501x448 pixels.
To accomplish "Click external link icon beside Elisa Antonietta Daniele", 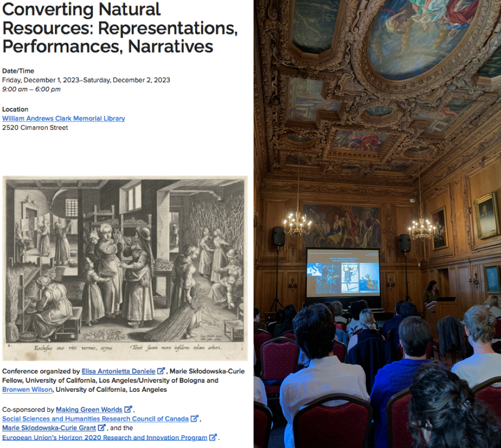I will (161, 371).
